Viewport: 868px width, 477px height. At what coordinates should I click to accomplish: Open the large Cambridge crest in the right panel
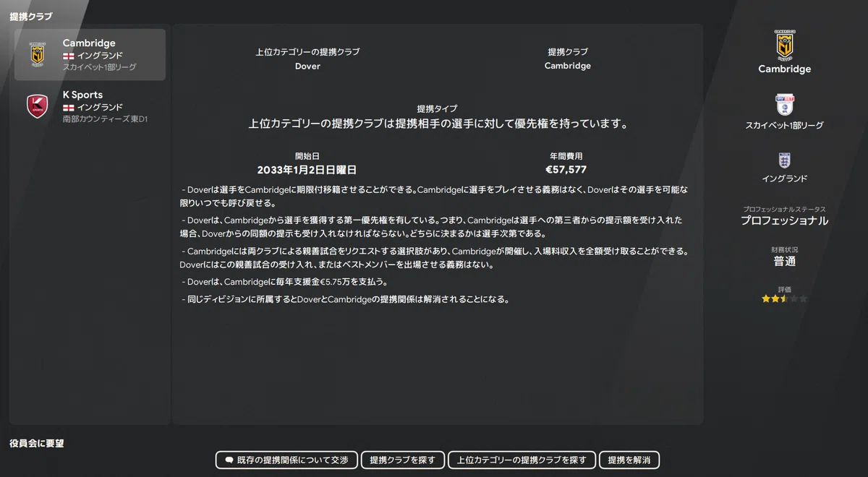pos(784,45)
